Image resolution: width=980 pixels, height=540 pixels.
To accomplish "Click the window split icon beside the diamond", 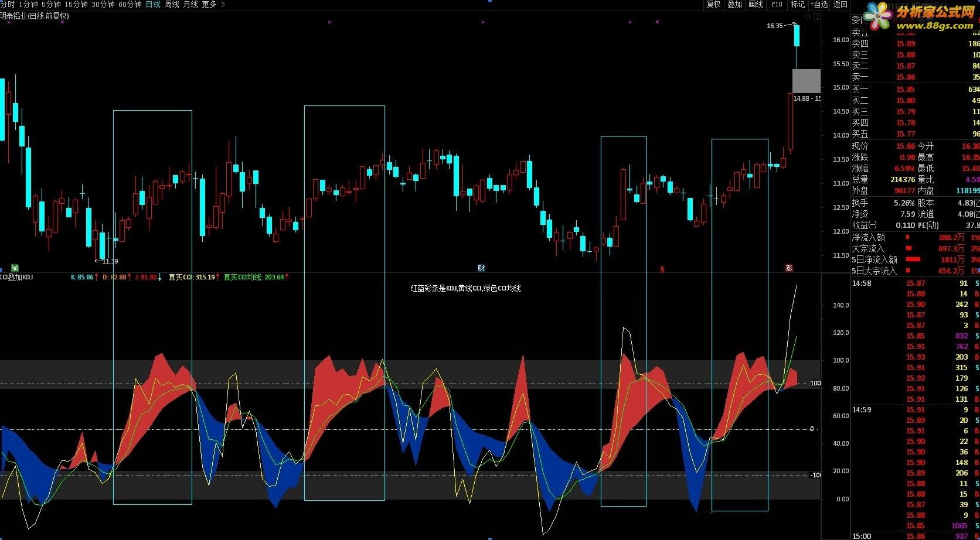I will click(x=816, y=17).
